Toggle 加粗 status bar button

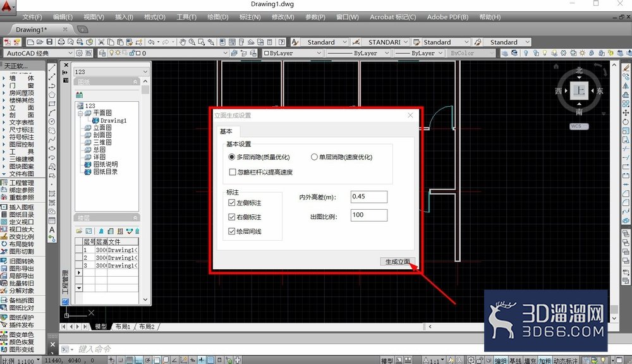point(545,360)
